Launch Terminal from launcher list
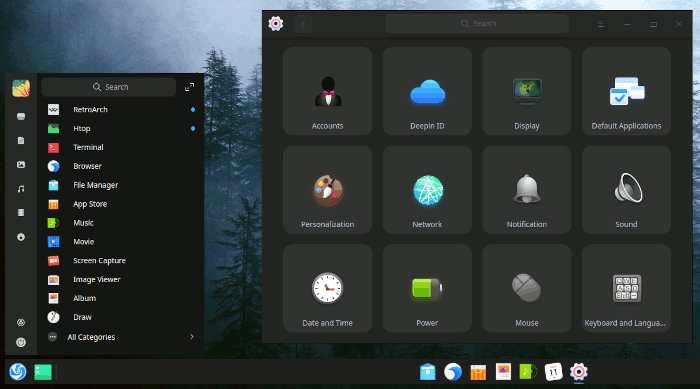700x389 pixels. (121, 147)
